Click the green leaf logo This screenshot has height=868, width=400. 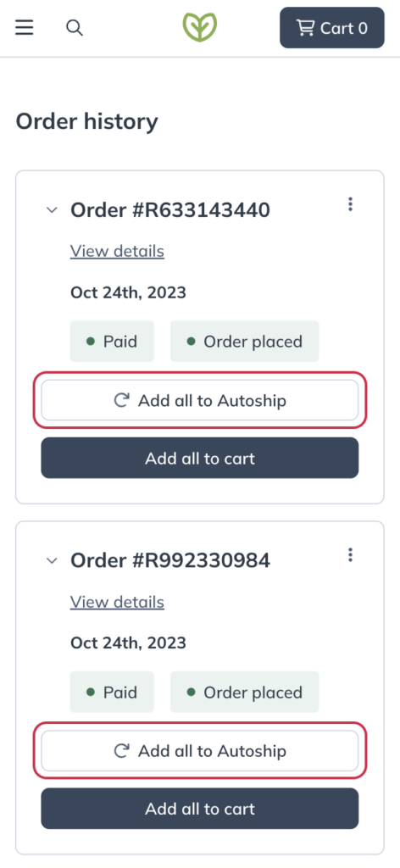(200, 27)
